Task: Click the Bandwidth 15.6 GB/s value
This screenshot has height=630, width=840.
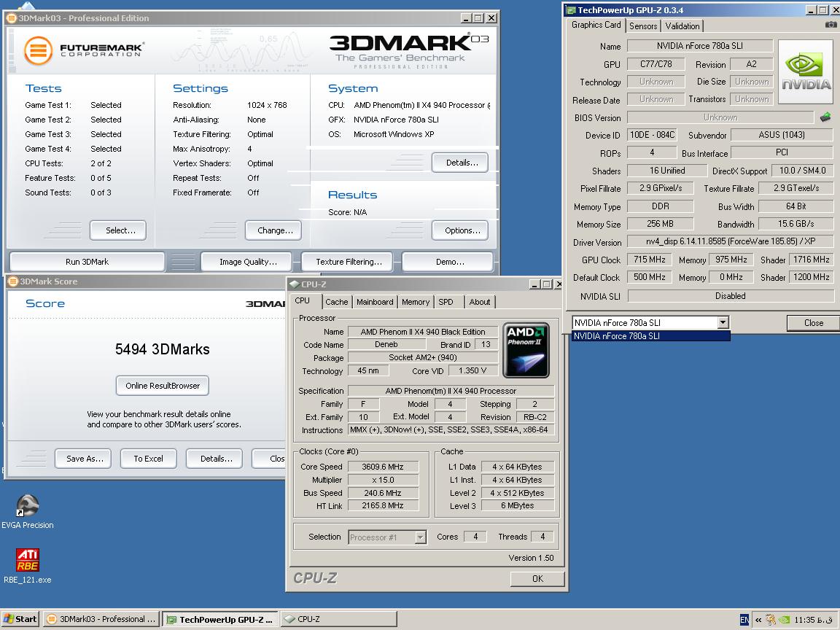Action: pos(796,223)
